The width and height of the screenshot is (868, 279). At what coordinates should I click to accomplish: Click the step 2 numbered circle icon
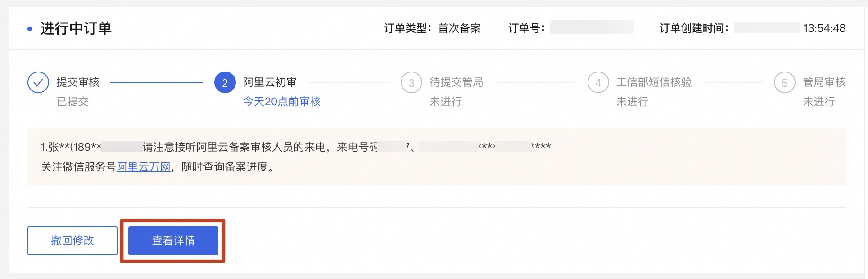pyautogui.click(x=225, y=83)
